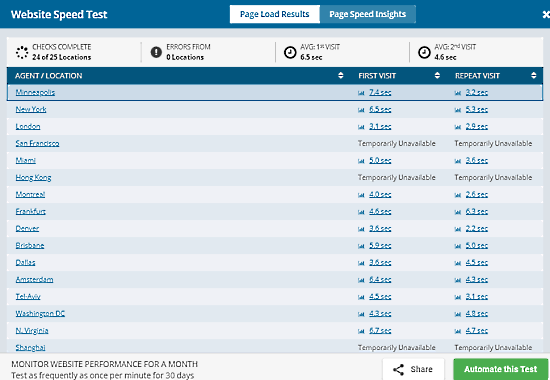Switch to Page Load Results tab
The width and height of the screenshot is (550, 380).
(275, 14)
